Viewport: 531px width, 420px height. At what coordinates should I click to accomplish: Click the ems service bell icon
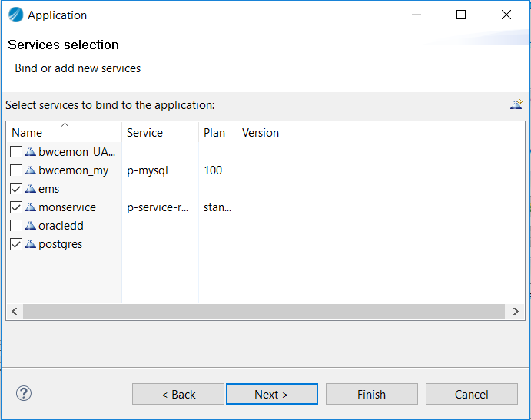pyautogui.click(x=30, y=189)
